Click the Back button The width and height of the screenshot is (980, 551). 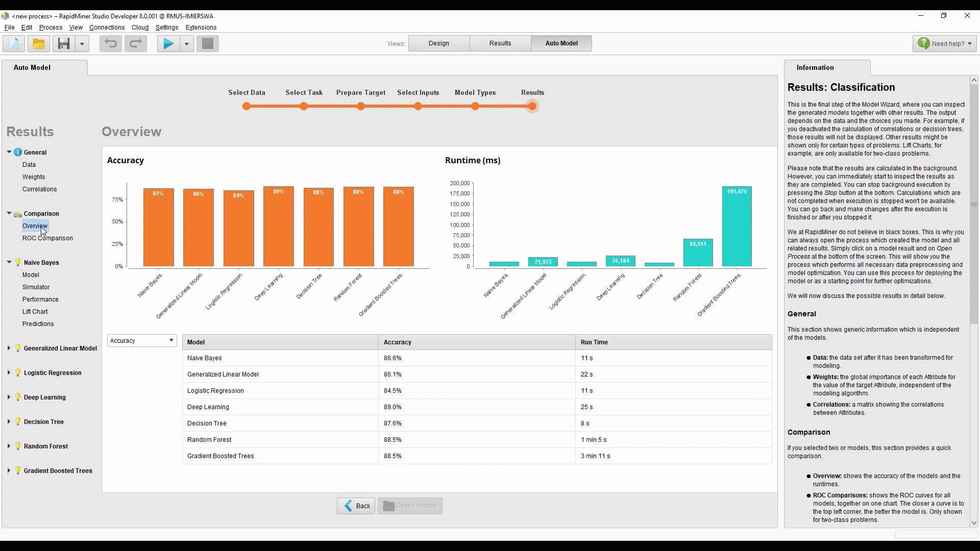coord(356,506)
